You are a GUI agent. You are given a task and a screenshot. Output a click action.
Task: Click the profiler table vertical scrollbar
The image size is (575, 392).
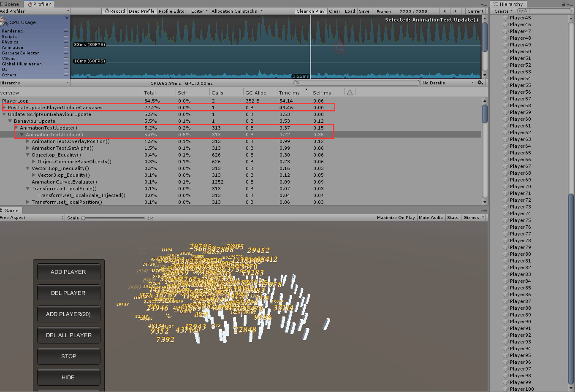pyautogui.click(x=485, y=114)
